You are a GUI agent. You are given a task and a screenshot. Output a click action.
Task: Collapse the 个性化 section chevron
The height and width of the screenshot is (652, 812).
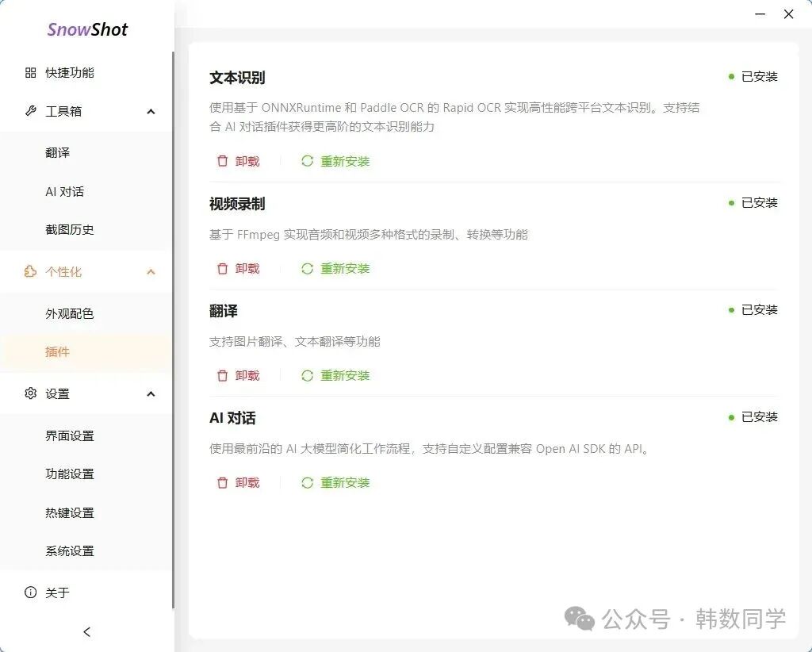(151, 272)
